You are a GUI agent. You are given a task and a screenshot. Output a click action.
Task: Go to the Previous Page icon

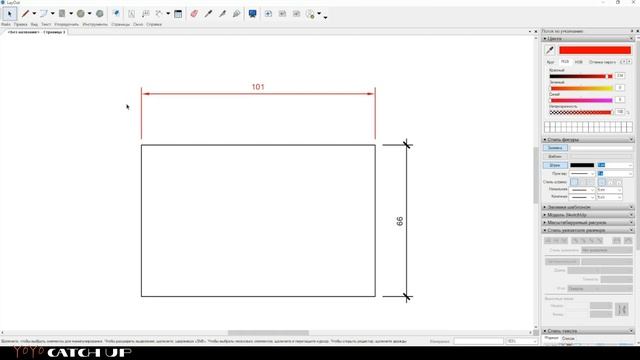[282, 14]
